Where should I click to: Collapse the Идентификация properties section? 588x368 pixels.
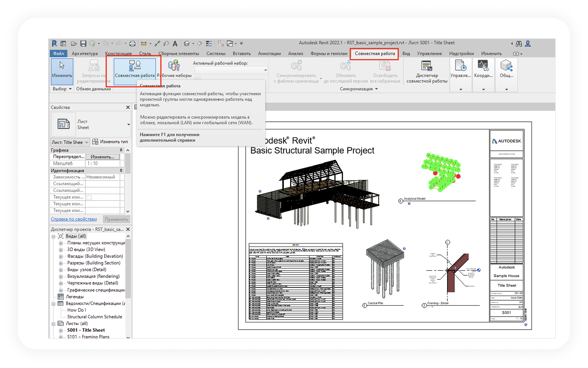click(121, 170)
